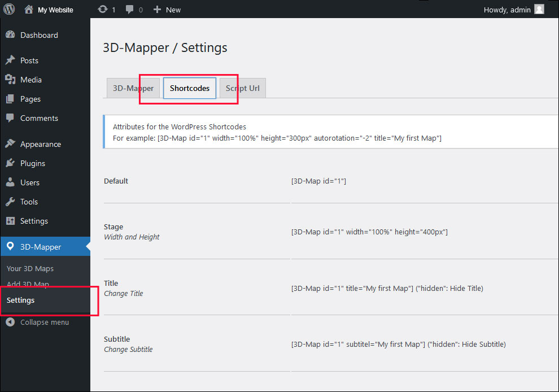The image size is (559, 392).
Task: Click the Media library icon
Action: pos(10,79)
